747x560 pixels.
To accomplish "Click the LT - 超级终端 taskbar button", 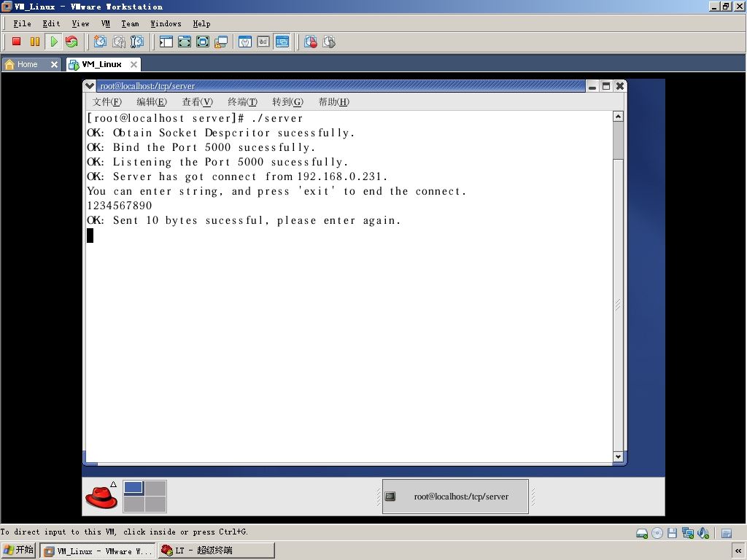I will click(216, 551).
